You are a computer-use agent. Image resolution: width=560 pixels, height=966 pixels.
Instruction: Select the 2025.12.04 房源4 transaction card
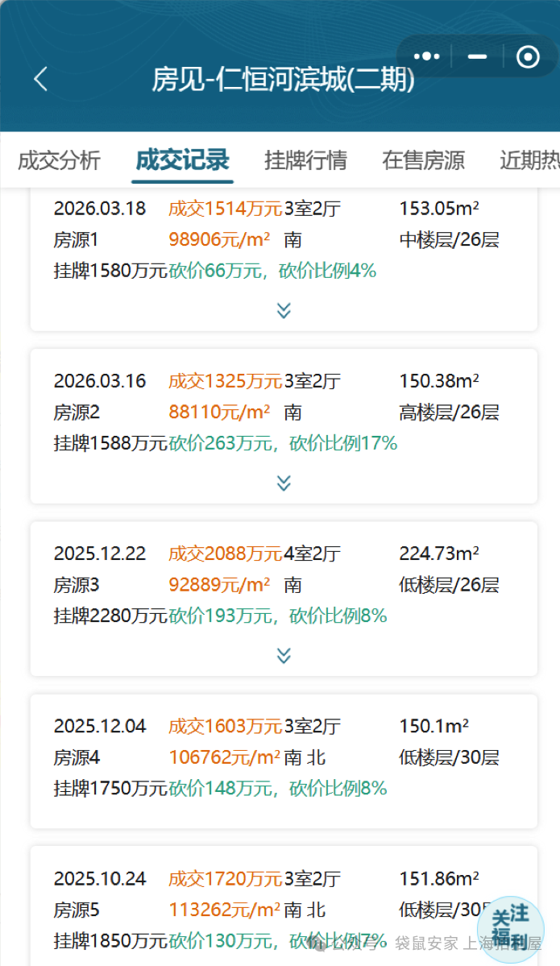tap(284, 761)
